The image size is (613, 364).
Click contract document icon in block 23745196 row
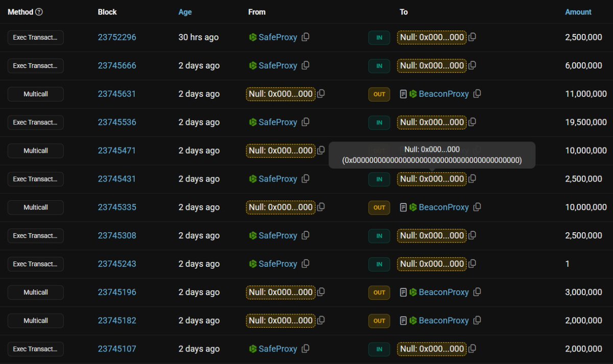pyautogui.click(x=403, y=293)
